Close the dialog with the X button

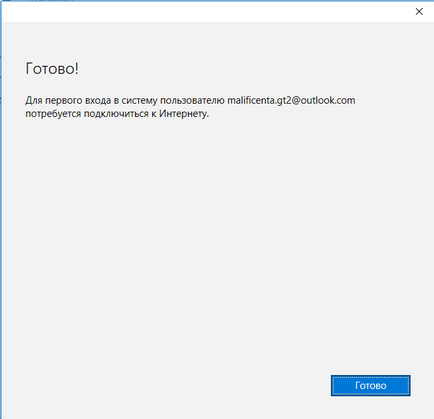point(419,12)
